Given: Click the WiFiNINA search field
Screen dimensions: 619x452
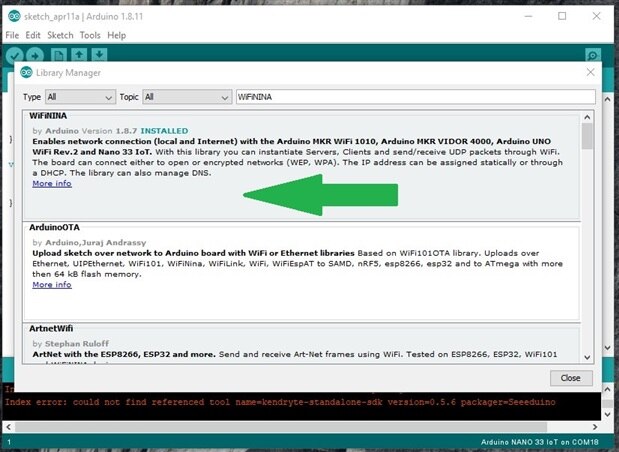Looking at the screenshot, I should tap(415, 97).
